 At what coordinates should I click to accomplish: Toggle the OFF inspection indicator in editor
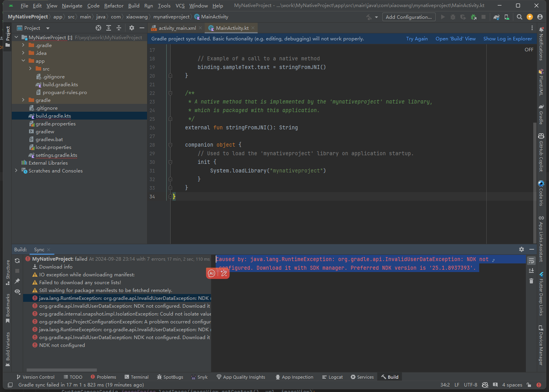click(529, 50)
